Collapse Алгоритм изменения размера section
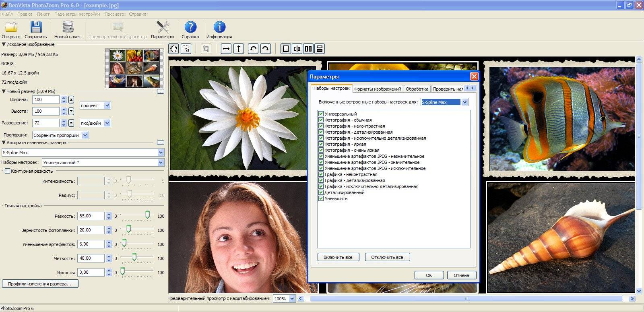Screen dimensions: 644x312 point(4,143)
